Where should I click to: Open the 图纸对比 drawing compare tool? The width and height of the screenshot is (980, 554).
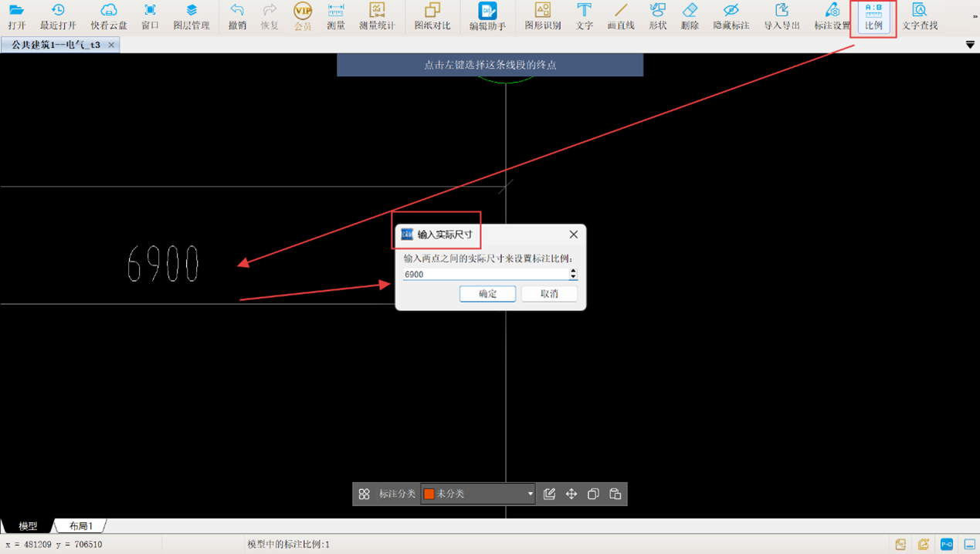pyautogui.click(x=432, y=16)
